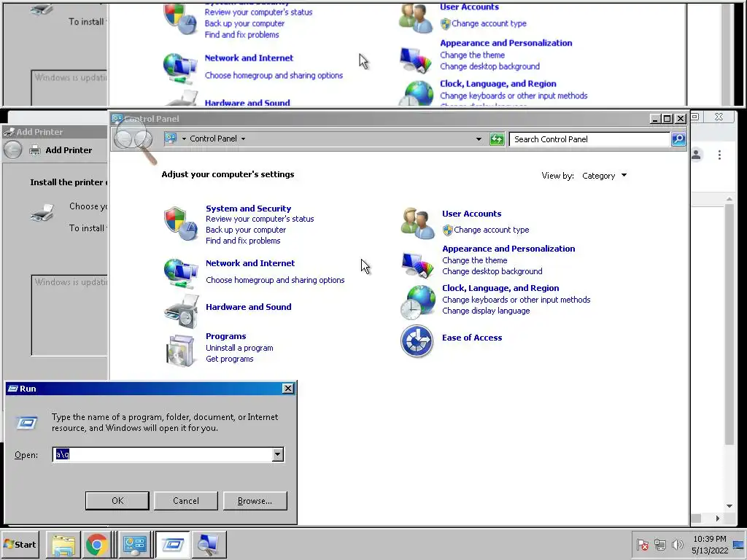
Task: Switch to Run dialog taskbar button
Action: click(172, 545)
